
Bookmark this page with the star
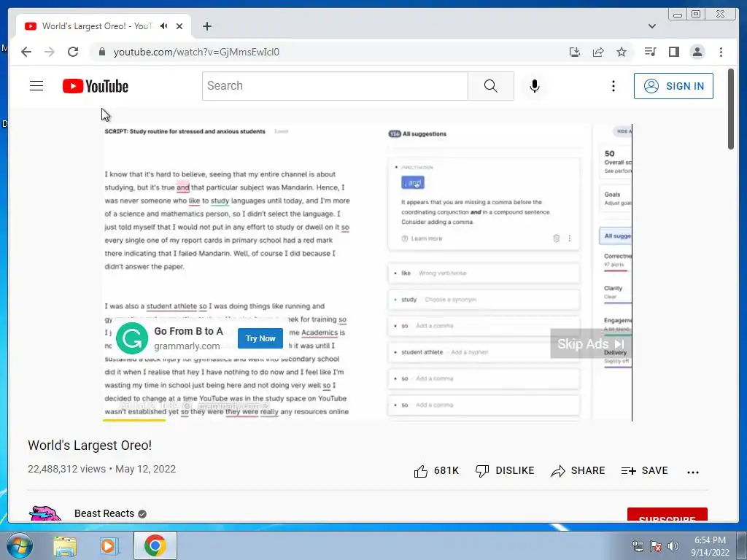coord(622,52)
